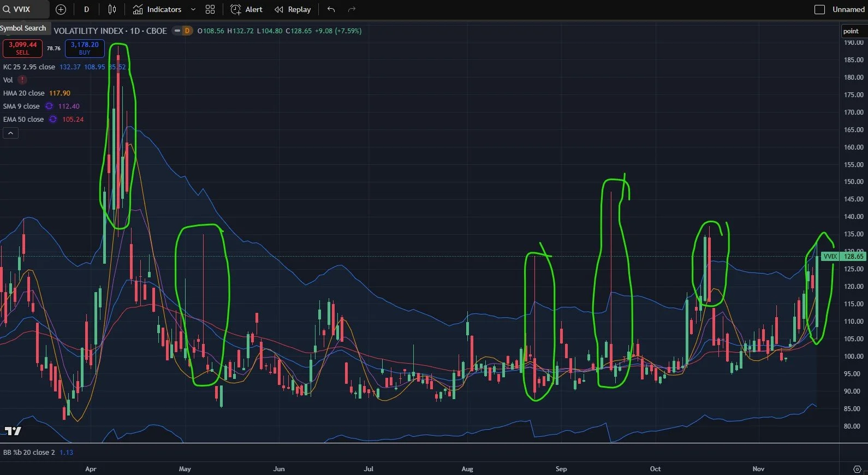Start bar Replay mode
This screenshot has height=475, width=868.
[x=293, y=9]
